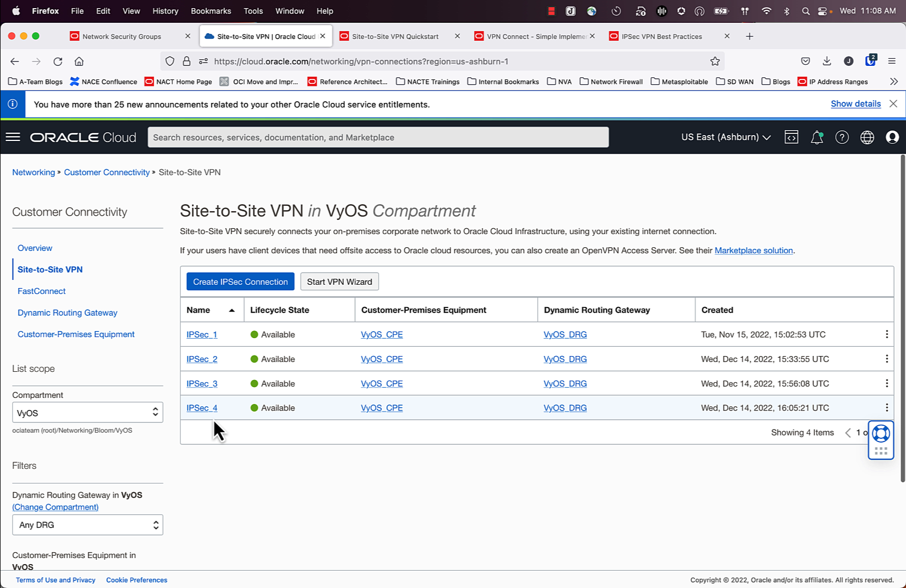Open the Bookmarks menu in menu bar
The height and width of the screenshot is (588, 906).
[210, 11]
